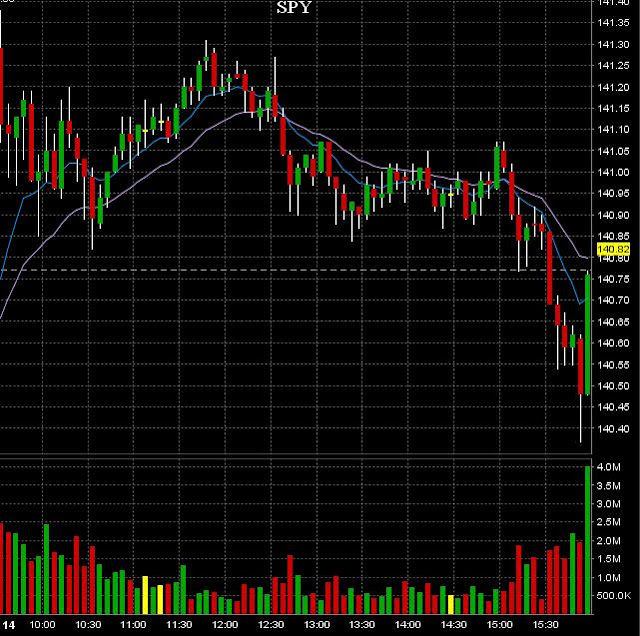Click the 141.30 price axis label
Screen dimensions: 640x636
(x=613, y=44)
